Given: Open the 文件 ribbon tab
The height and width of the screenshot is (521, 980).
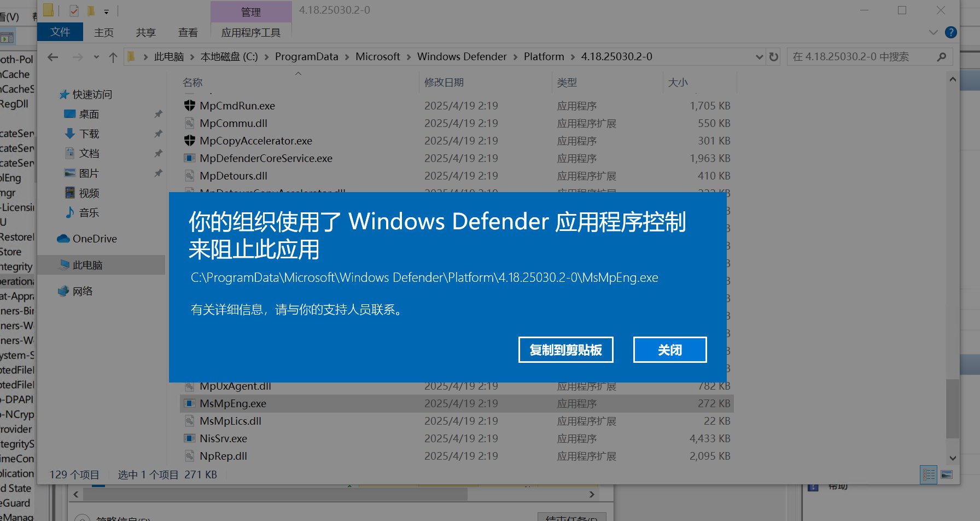Looking at the screenshot, I should (60, 32).
